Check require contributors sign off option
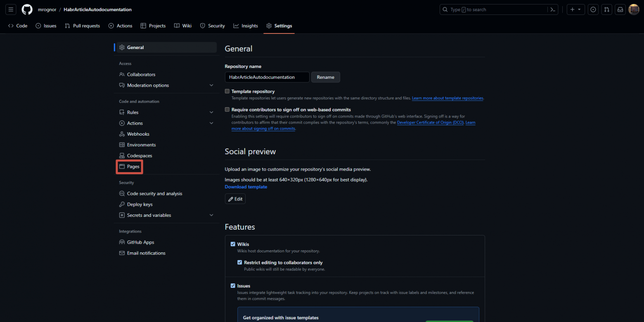The width and height of the screenshot is (644, 322). [x=227, y=110]
